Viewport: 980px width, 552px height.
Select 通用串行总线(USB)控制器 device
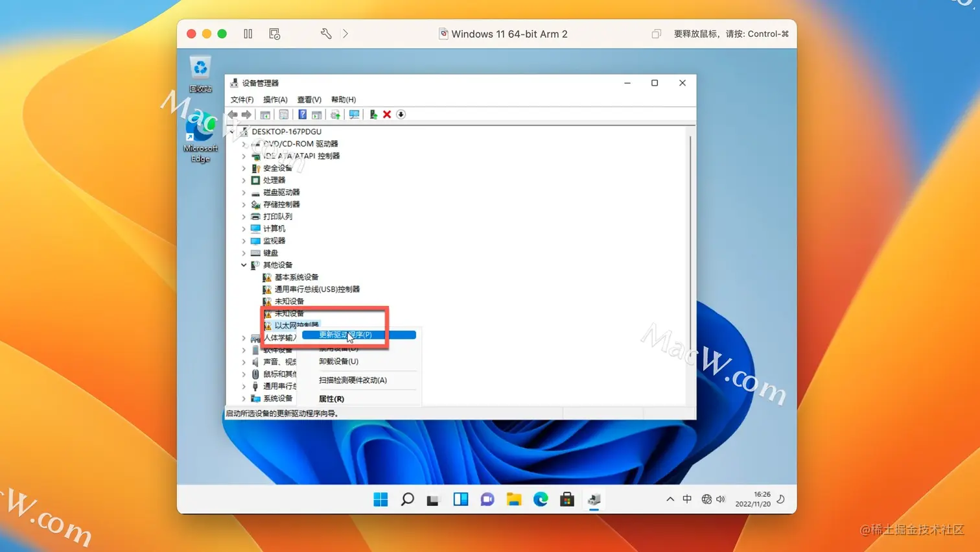coord(317,289)
